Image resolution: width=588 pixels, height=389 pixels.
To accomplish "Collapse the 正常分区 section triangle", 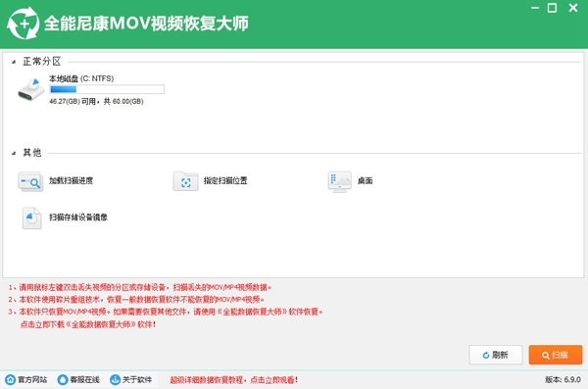I will point(14,62).
